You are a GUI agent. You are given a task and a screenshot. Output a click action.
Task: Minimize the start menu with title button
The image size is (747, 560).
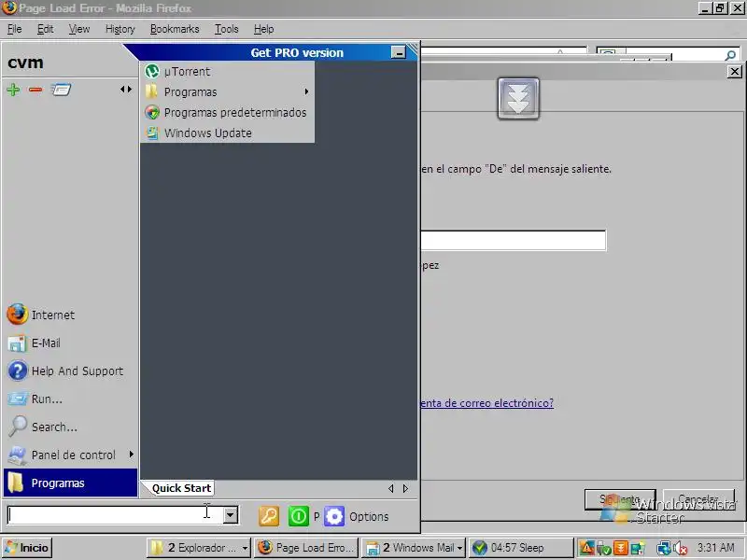coord(399,52)
